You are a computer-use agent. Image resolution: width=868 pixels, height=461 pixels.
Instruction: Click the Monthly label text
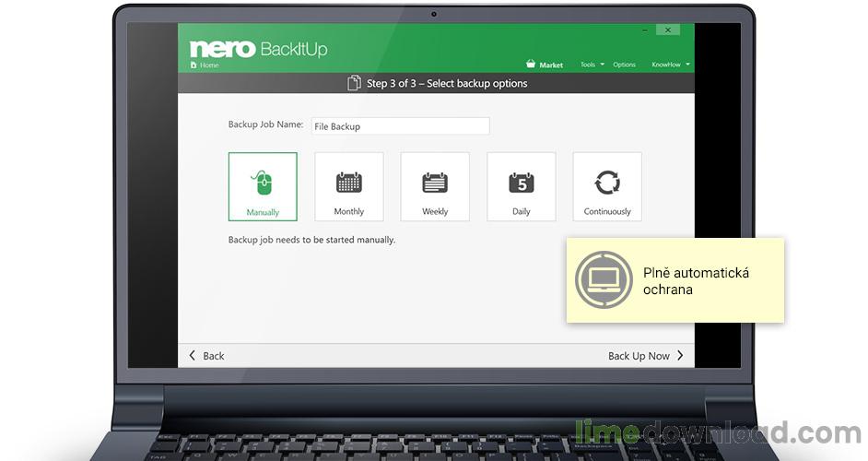point(348,211)
